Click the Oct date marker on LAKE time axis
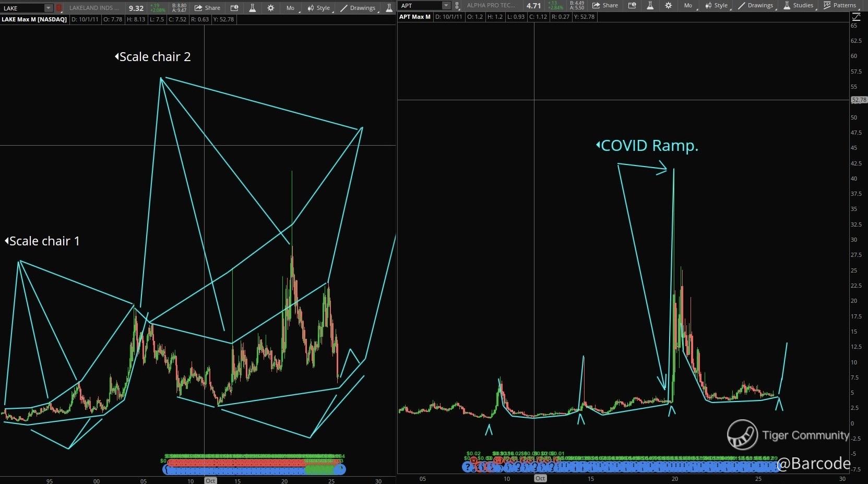868x484 pixels. coord(210,480)
